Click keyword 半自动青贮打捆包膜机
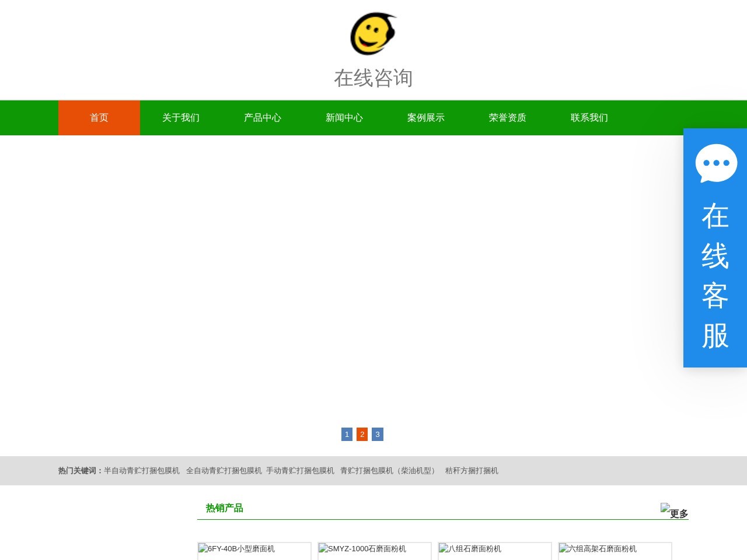The height and width of the screenshot is (560, 747). click(x=142, y=471)
